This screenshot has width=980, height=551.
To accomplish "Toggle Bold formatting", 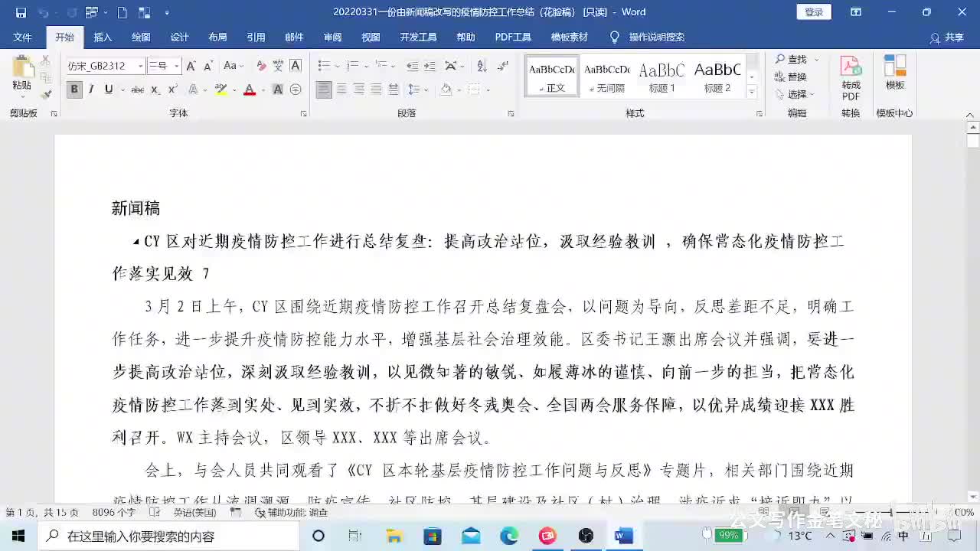I will pyautogui.click(x=74, y=90).
